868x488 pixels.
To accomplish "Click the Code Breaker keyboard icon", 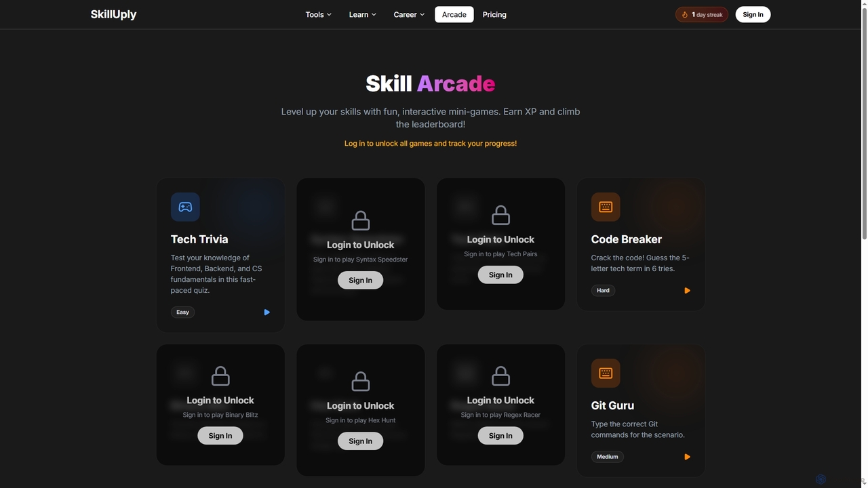I will (606, 207).
